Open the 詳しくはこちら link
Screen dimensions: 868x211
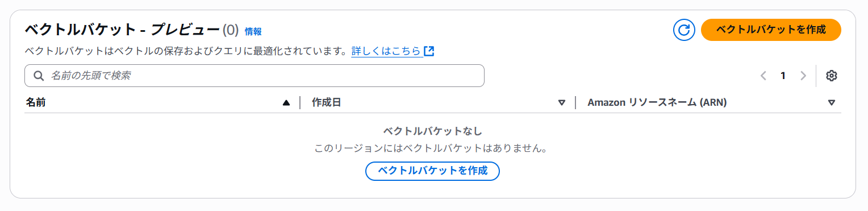click(x=386, y=51)
